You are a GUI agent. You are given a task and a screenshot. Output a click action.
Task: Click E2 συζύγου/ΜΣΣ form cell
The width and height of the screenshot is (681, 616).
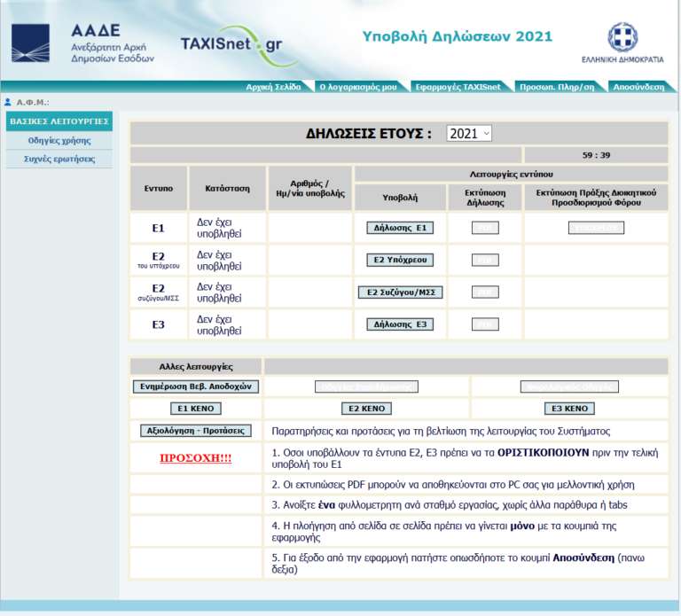coord(159,292)
